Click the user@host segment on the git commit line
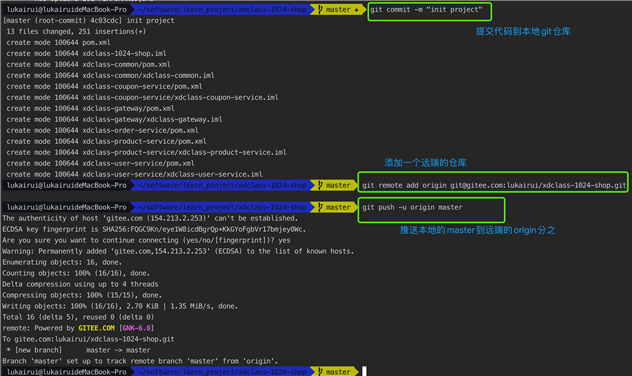This screenshot has width=632, height=376. (66, 10)
